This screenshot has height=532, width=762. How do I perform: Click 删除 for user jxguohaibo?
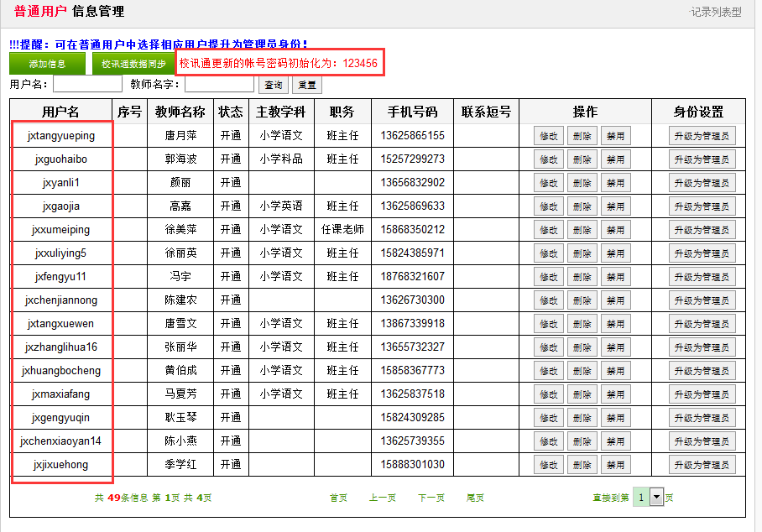pyautogui.click(x=582, y=159)
